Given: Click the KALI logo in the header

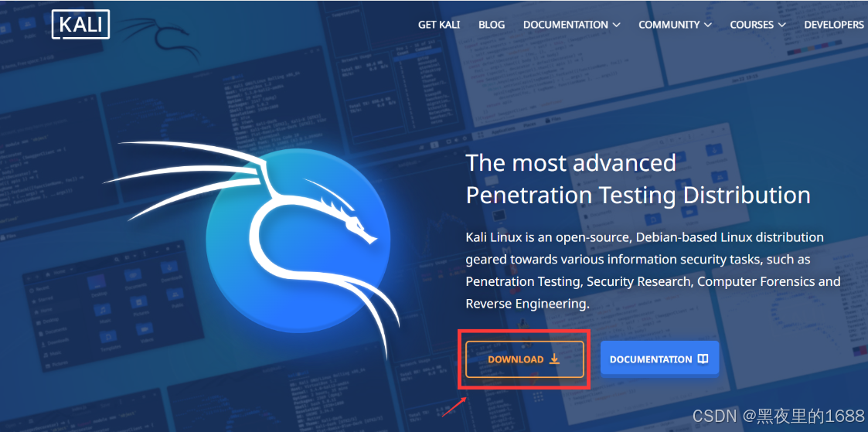Looking at the screenshot, I should 81,24.
